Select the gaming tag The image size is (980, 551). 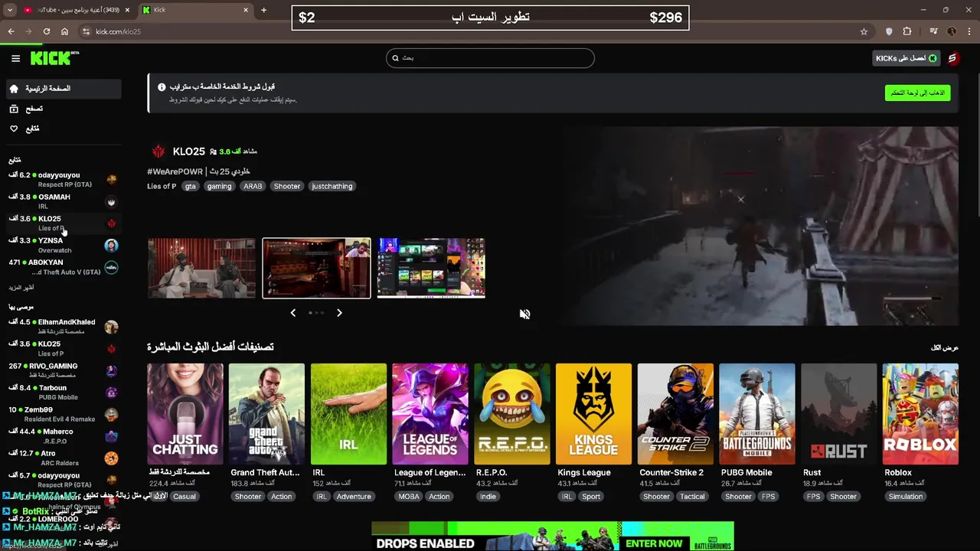(x=219, y=186)
